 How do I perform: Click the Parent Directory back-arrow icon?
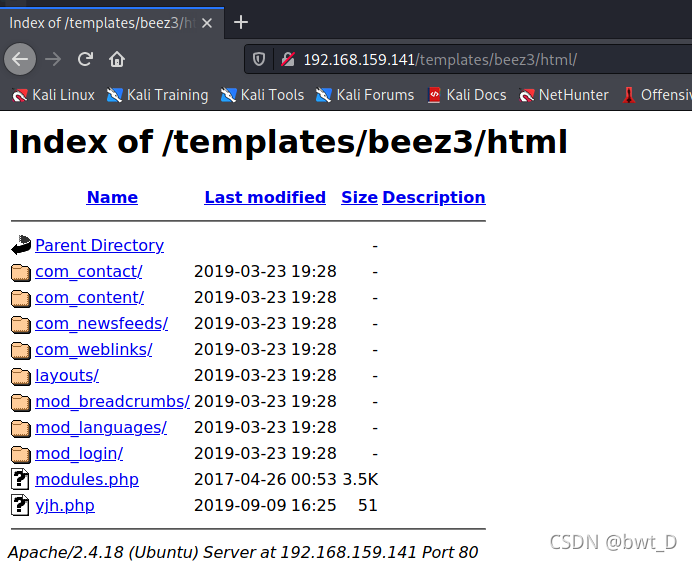pos(21,245)
